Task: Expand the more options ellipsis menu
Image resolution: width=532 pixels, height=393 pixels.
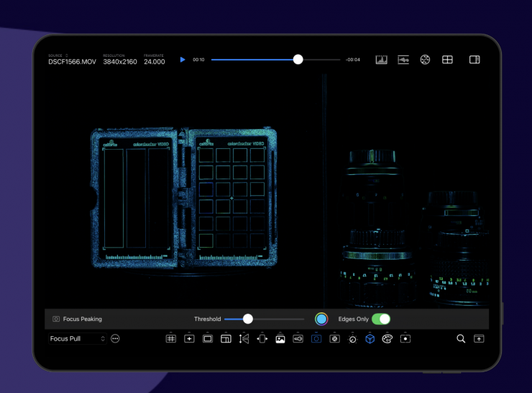Action: click(x=115, y=338)
